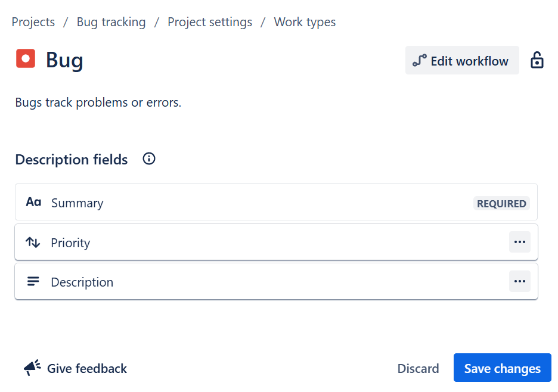Image resolution: width=558 pixels, height=392 pixels.
Task: Click the Description lines icon
Action: (x=33, y=281)
